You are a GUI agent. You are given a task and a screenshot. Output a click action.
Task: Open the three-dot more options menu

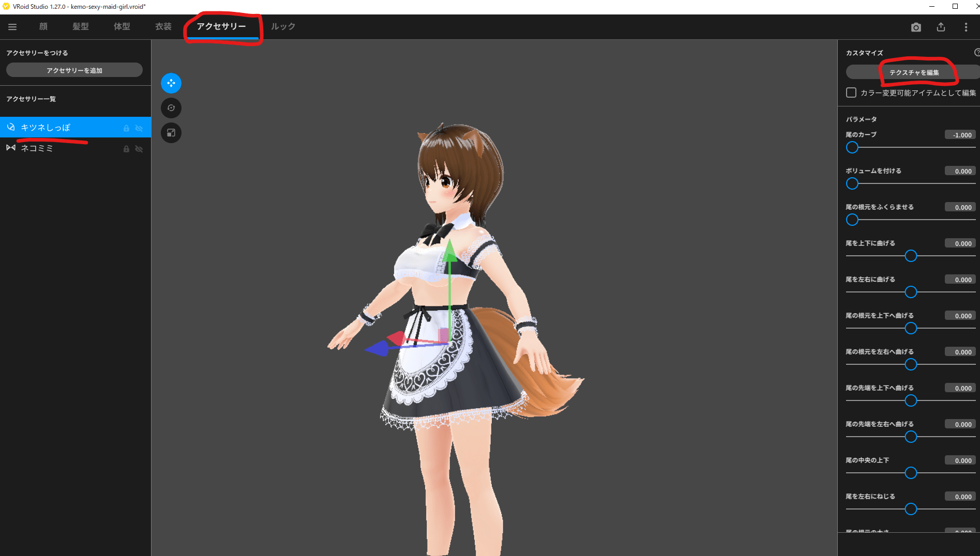coord(966,27)
